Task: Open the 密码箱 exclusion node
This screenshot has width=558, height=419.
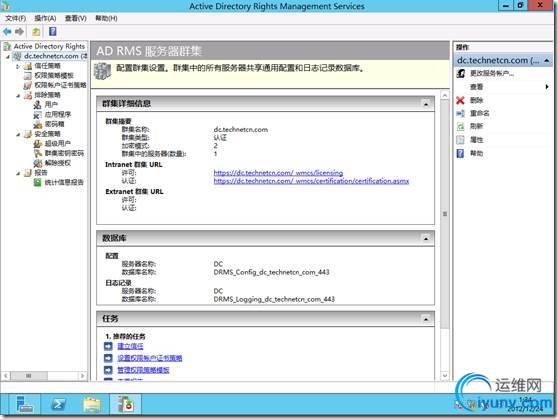Action: (x=54, y=124)
